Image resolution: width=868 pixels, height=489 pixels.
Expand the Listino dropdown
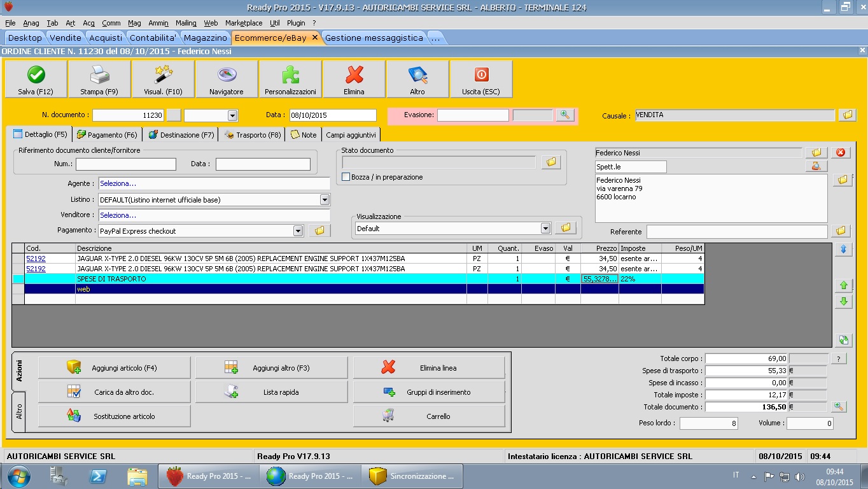pyautogui.click(x=325, y=200)
